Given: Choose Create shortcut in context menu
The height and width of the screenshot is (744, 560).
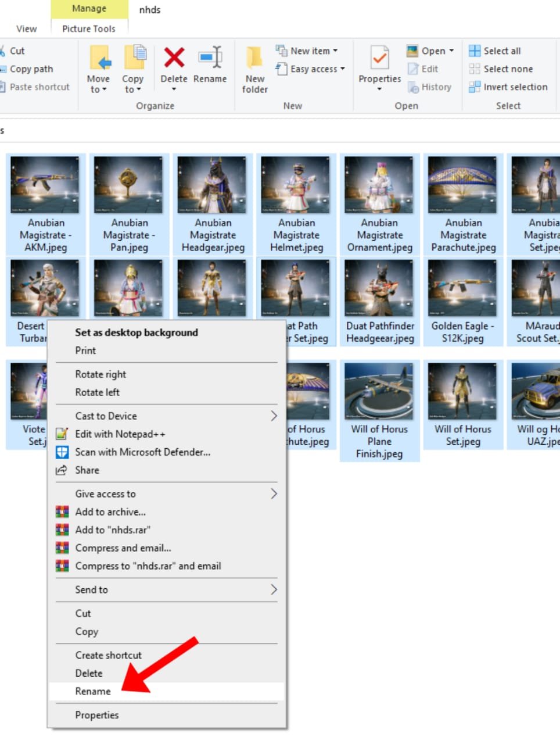Looking at the screenshot, I should tap(166, 656).
